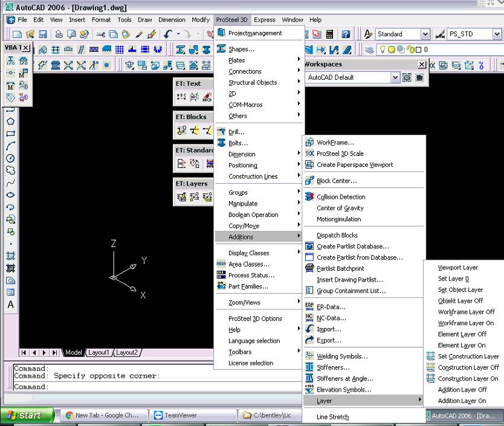Select the Table tool
This screenshot has width=504, height=426.
pyautogui.click(x=10, y=292)
